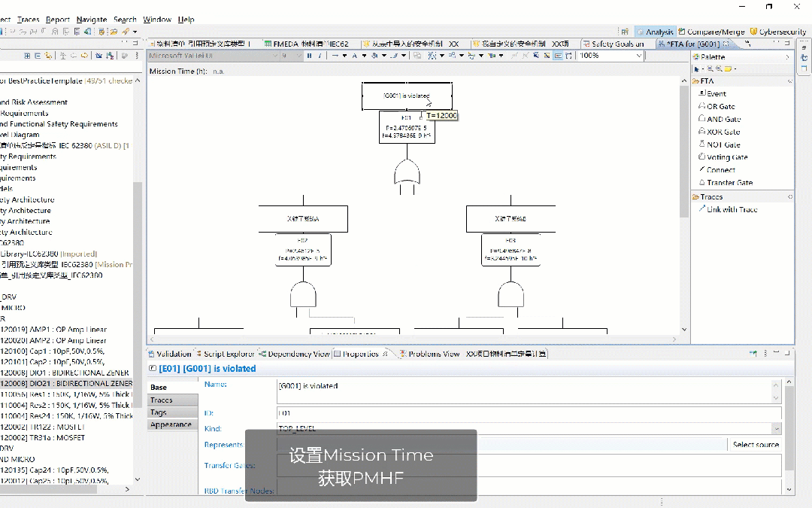Select the OR gate symbol under E01
The image size is (812, 508).
tap(407, 172)
